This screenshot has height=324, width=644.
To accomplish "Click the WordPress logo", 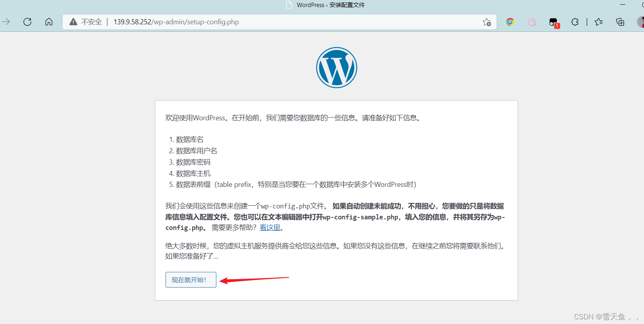I will tap(336, 67).
